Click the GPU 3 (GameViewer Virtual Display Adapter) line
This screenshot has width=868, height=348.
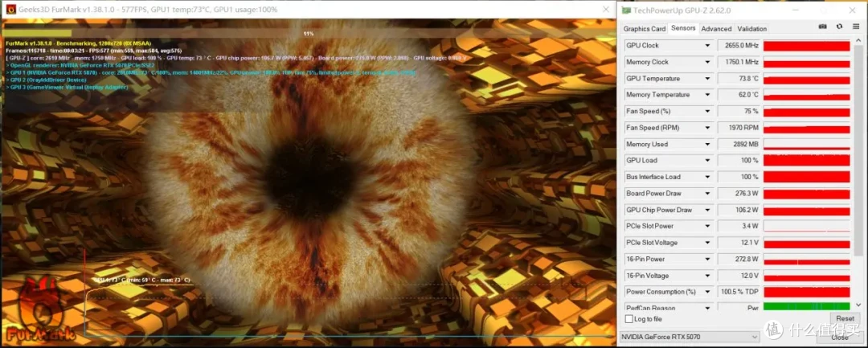[67, 88]
